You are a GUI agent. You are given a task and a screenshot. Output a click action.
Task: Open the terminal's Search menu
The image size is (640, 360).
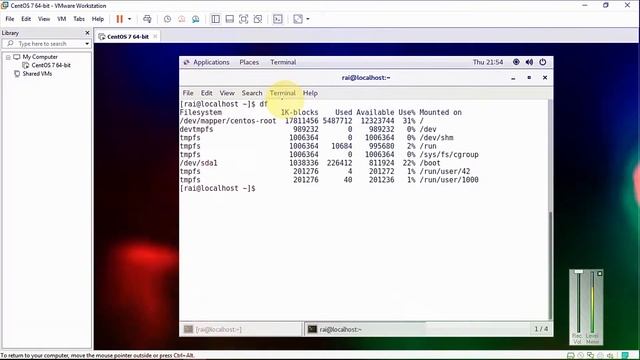pyautogui.click(x=252, y=93)
